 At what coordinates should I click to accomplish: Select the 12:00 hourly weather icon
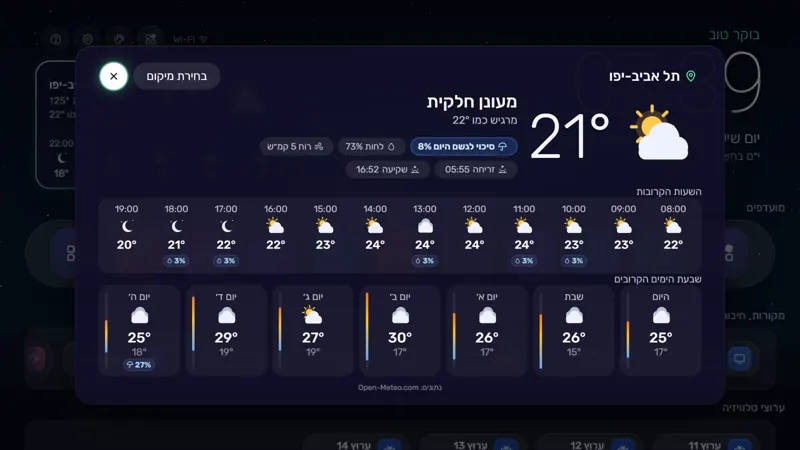pyautogui.click(x=474, y=226)
